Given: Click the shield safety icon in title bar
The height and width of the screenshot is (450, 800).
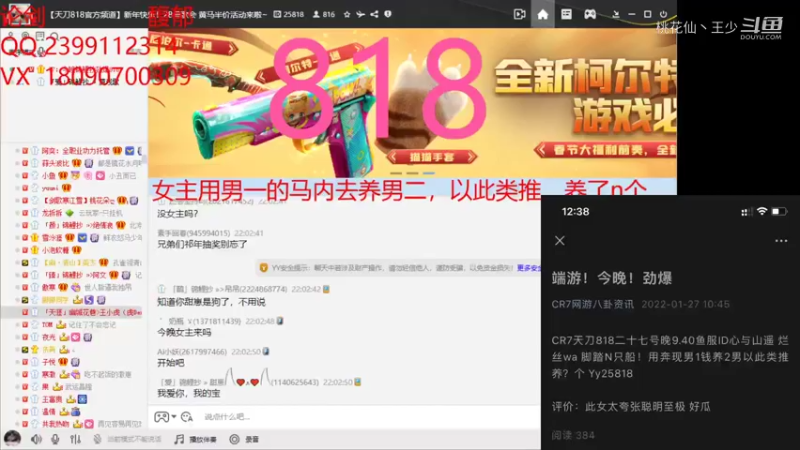Looking at the screenshot, I should coord(388,14).
